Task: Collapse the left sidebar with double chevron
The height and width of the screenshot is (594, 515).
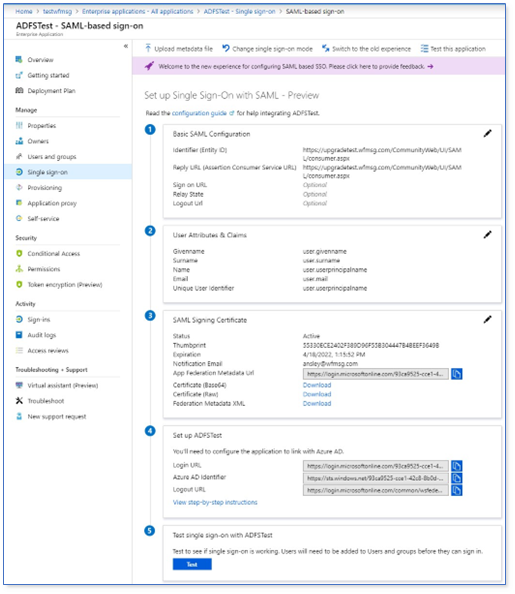Action: tap(126, 46)
